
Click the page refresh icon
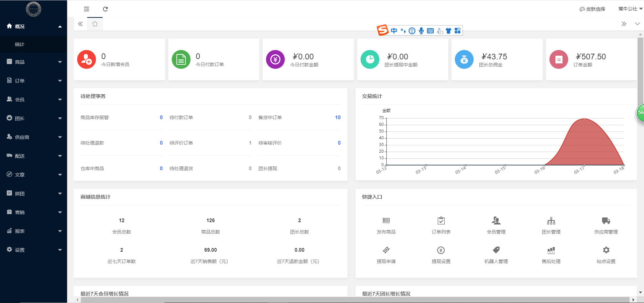(105, 9)
